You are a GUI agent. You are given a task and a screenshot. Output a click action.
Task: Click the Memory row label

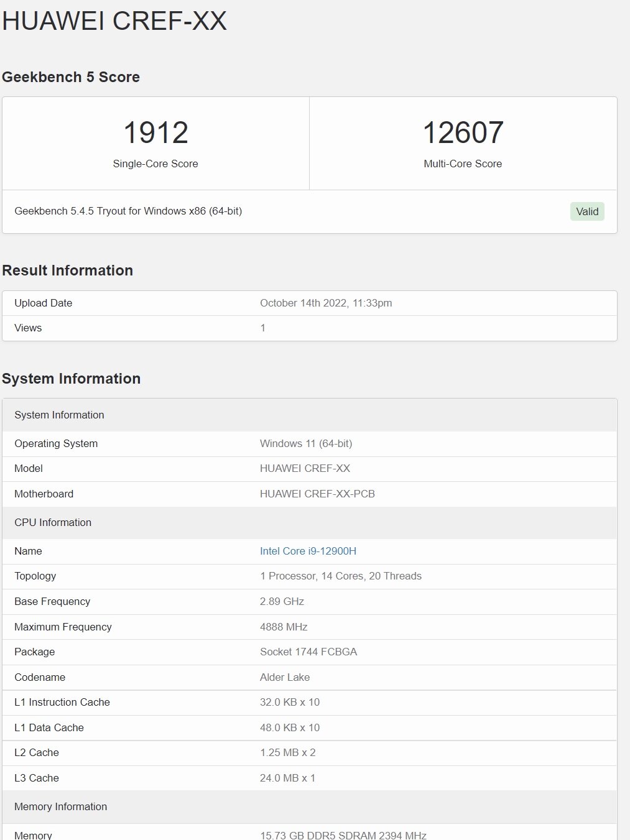(x=33, y=835)
